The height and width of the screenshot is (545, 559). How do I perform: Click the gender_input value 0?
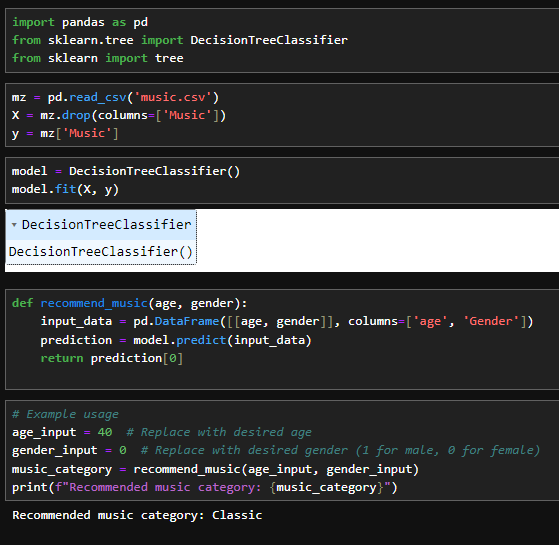(x=123, y=450)
